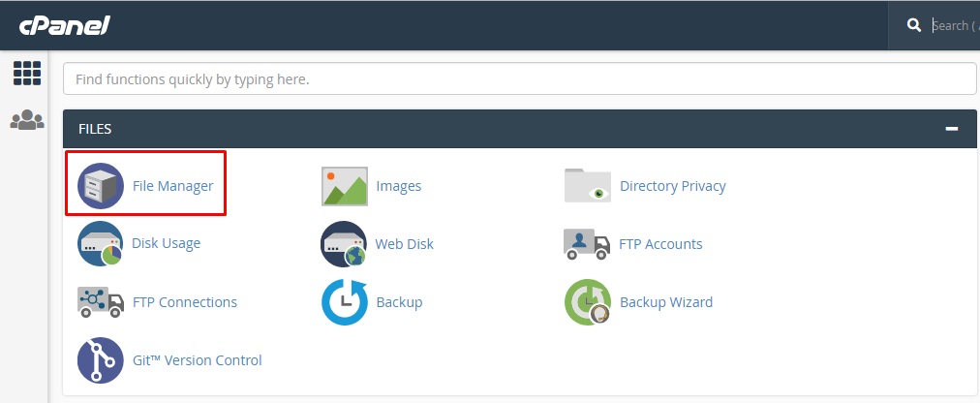Open the Web Disk icon
Image resolution: width=980 pixels, height=403 pixels.
(x=345, y=244)
